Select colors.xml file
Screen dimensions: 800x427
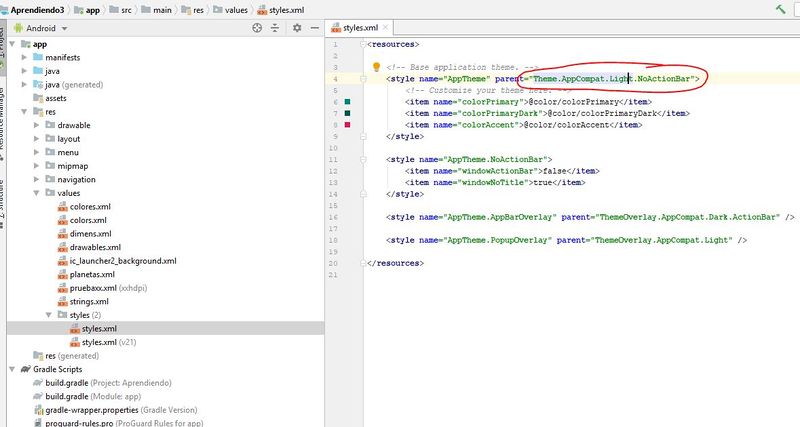(x=82, y=220)
